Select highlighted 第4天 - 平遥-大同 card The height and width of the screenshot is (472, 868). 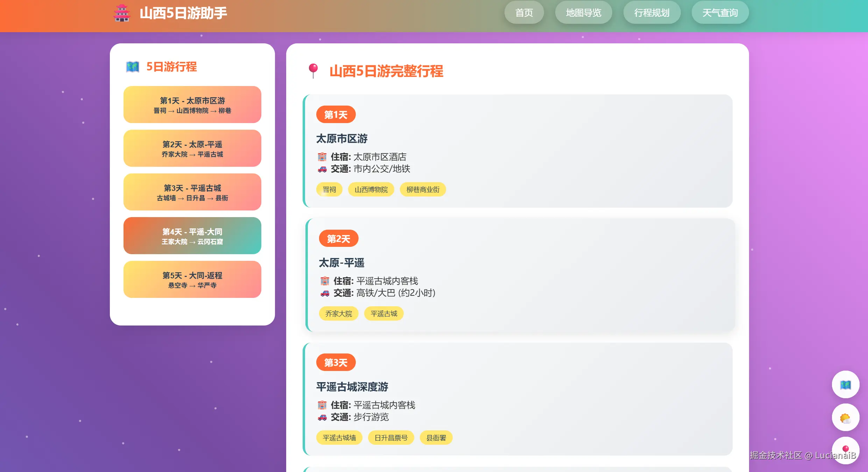[x=192, y=236]
